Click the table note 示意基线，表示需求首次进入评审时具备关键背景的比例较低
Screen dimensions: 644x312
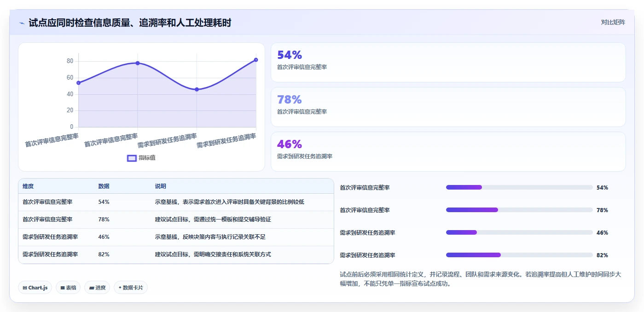(x=230, y=202)
